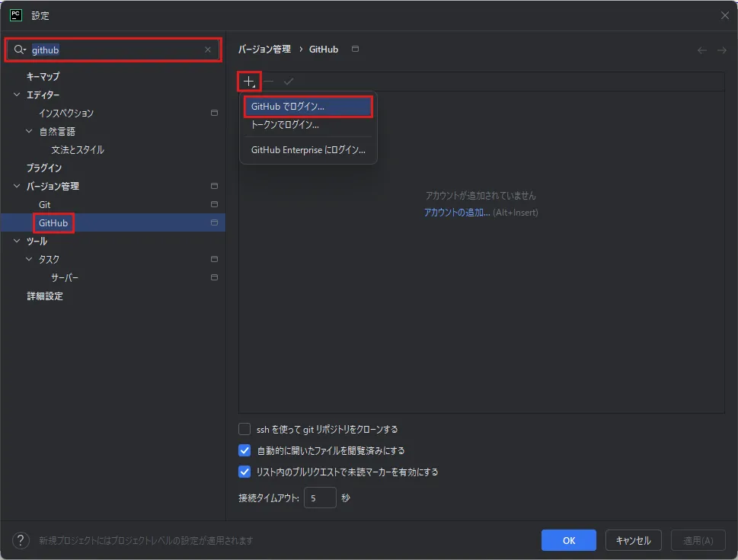The height and width of the screenshot is (560, 738).
Task: Click the back navigation arrow
Action: [x=701, y=50]
